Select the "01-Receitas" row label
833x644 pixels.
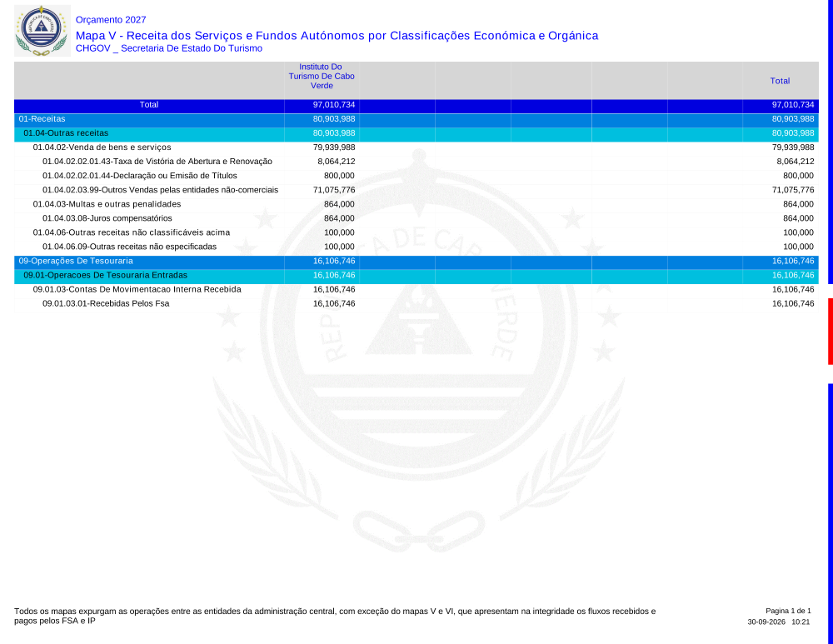[x=42, y=119]
